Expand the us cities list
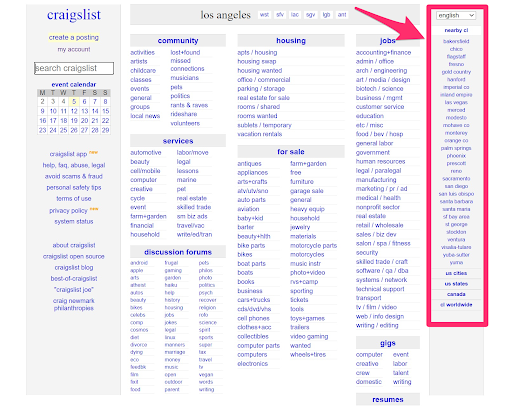512x410 pixels. click(x=456, y=273)
